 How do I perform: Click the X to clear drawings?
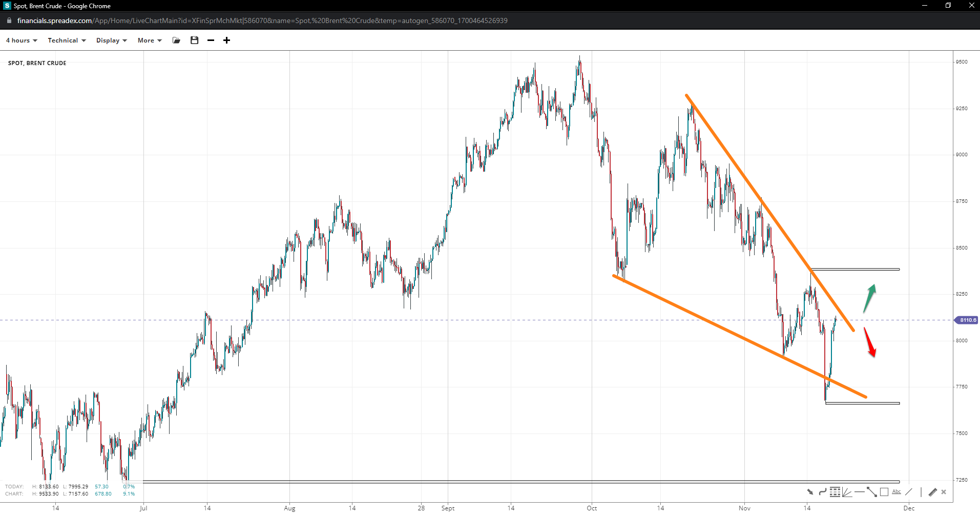(x=944, y=492)
